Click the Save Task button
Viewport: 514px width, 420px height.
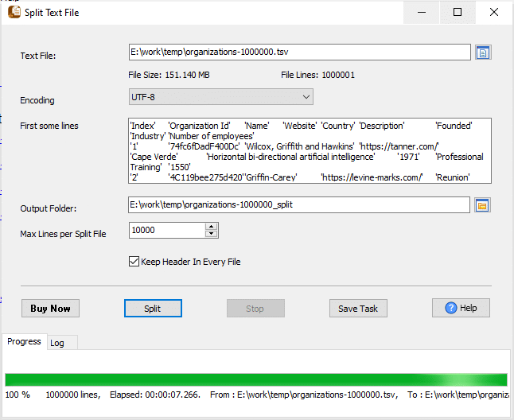coord(358,309)
